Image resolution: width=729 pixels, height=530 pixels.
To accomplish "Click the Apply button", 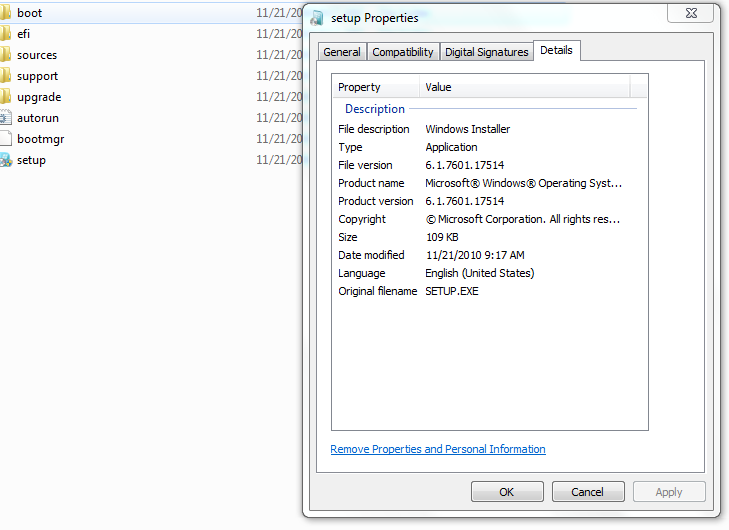I will 669,492.
